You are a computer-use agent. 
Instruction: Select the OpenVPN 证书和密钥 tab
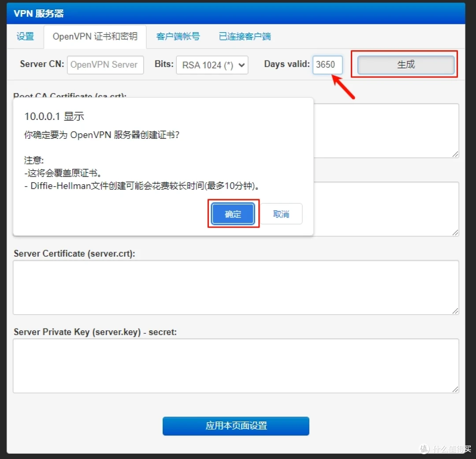pos(95,37)
